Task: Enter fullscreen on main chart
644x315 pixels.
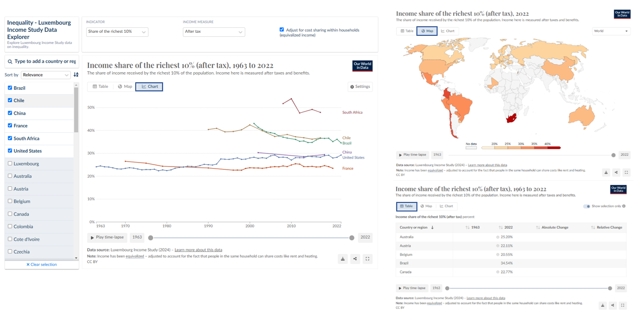Action: [367, 259]
